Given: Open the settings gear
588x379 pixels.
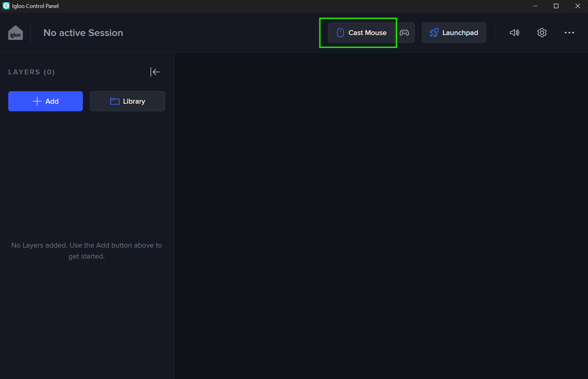Looking at the screenshot, I should tap(542, 33).
